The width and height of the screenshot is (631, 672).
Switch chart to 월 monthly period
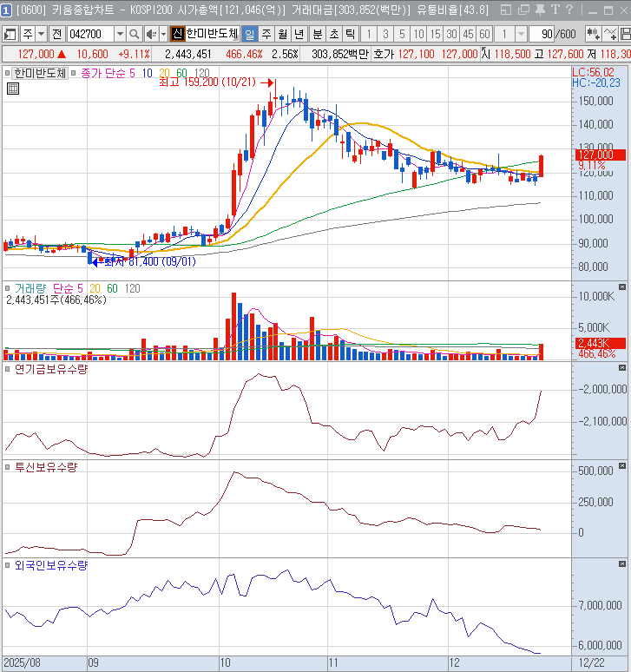[282, 34]
